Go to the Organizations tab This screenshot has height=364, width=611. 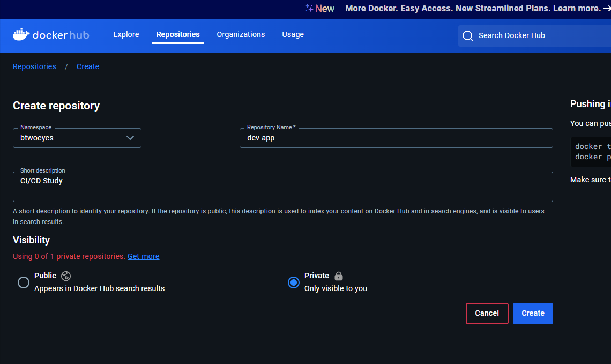click(x=241, y=35)
